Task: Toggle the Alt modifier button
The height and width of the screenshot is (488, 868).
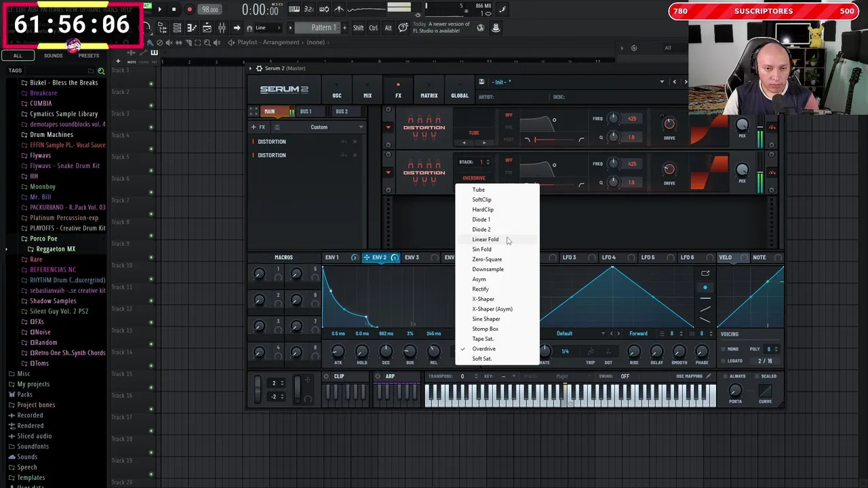Action: point(388,28)
